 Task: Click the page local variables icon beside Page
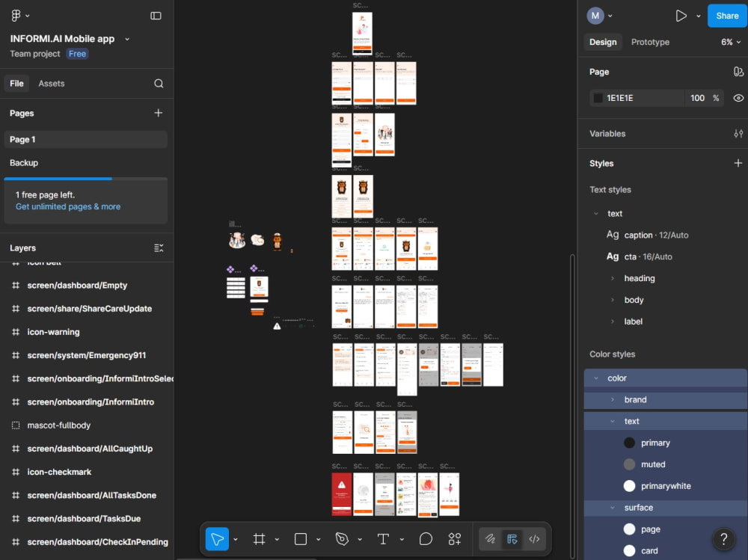click(x=738, y=72)
